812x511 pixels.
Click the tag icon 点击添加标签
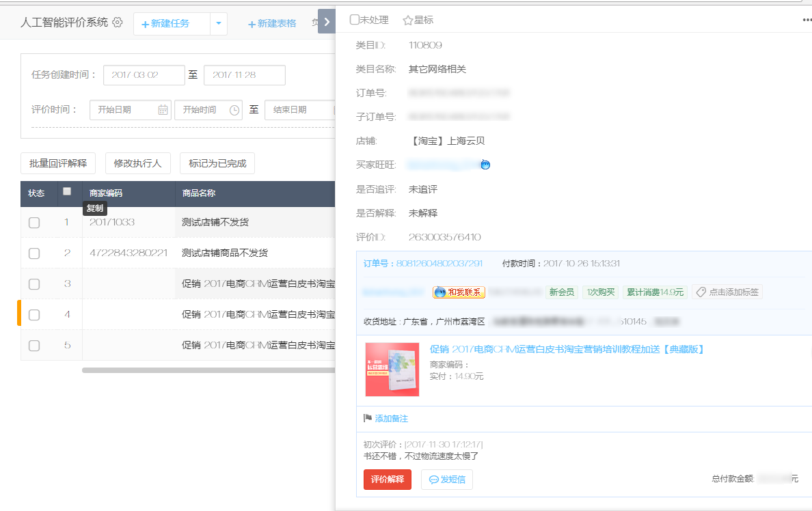(x=701, y=292)
